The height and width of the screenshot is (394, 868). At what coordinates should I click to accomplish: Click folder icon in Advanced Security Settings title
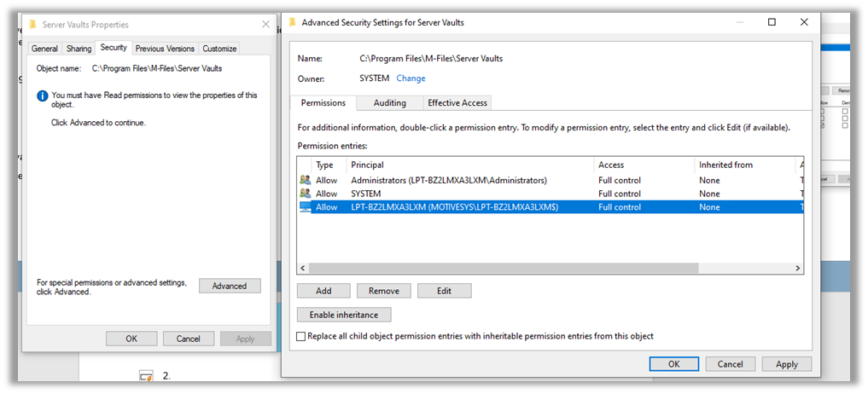(x=292, y=23)
